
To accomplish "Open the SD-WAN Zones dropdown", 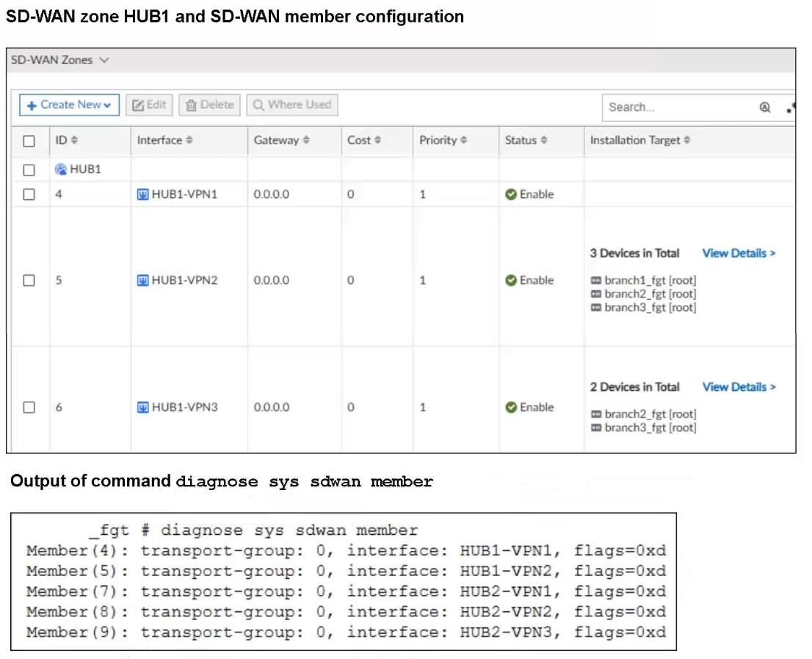I will (x=60, y=60).
